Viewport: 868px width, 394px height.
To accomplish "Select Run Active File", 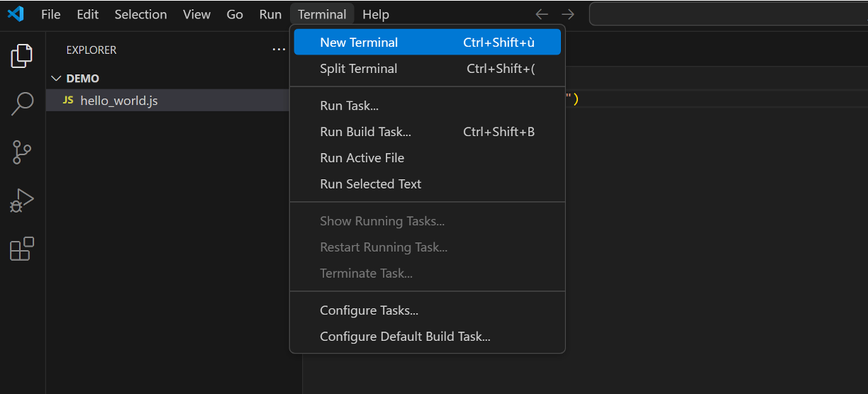I will (x=362, y=158).
